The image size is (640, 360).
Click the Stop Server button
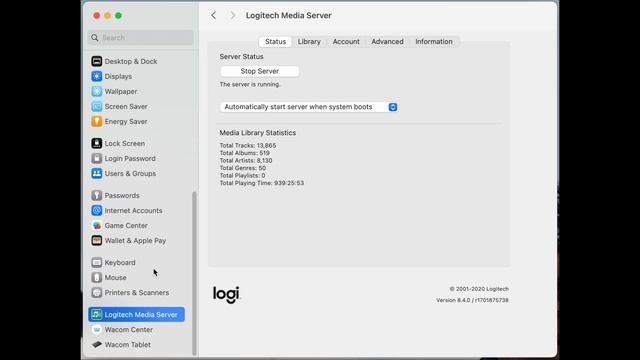(x=260, y=71)
